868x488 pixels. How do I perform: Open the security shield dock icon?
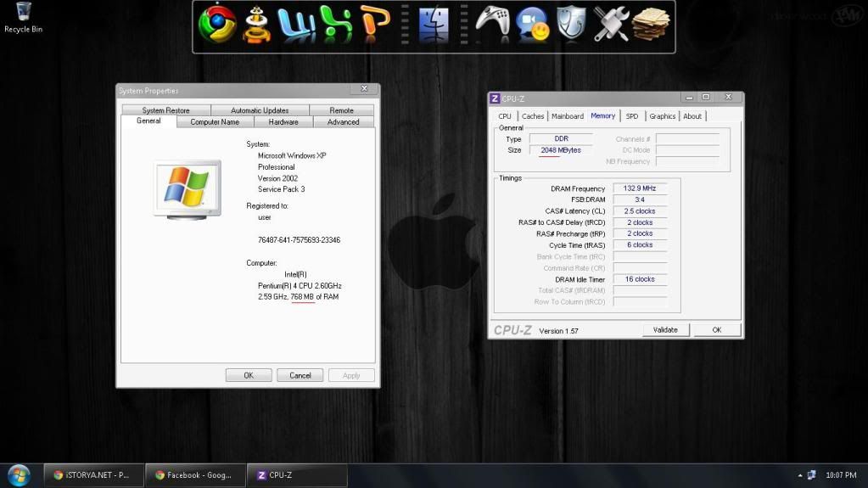click(x=571, y=23)
